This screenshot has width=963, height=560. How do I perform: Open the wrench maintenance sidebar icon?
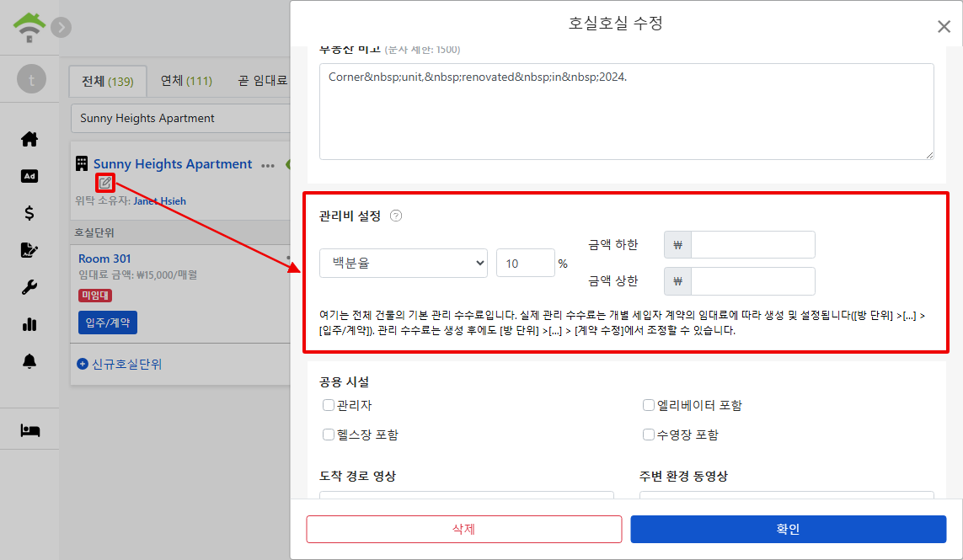point(29,287)
